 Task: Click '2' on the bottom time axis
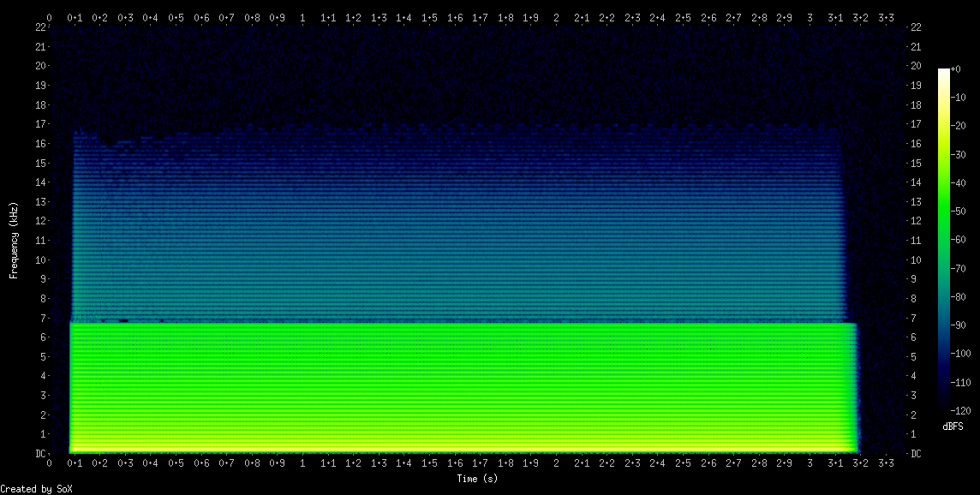pos(556,463)
